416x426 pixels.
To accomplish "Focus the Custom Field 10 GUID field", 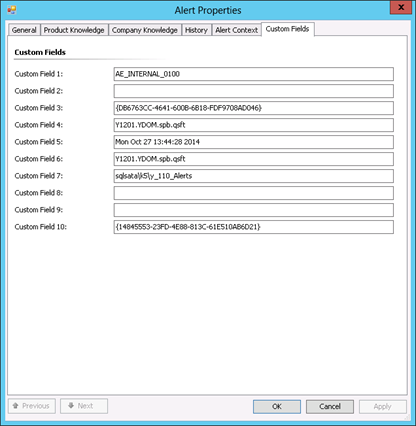I will [254, 227].
